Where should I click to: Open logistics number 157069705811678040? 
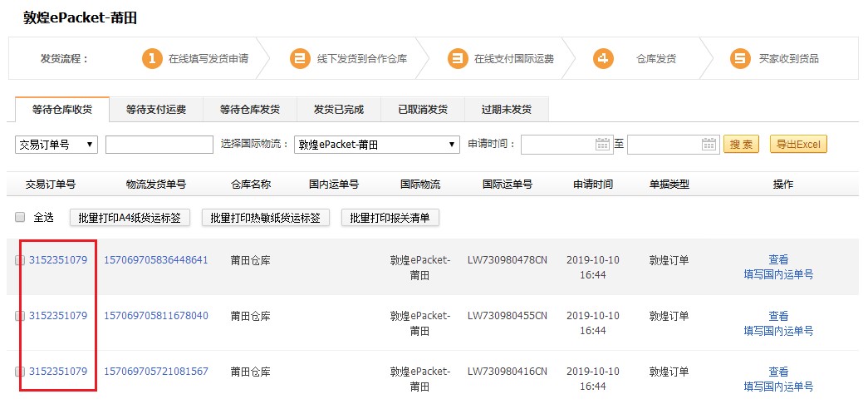coord(156,316)
